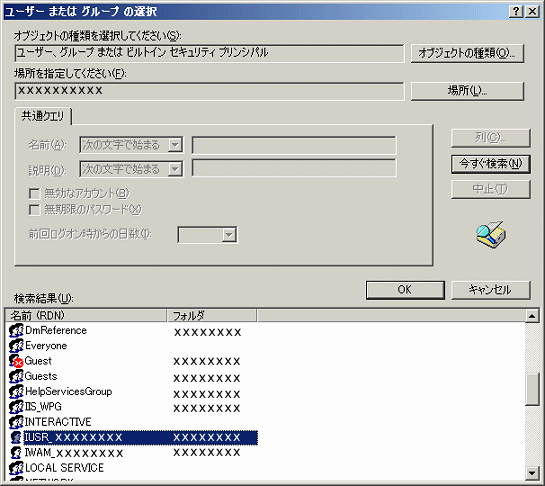Click the object type text field
This screenshot has width=545, height=486.
210,53
